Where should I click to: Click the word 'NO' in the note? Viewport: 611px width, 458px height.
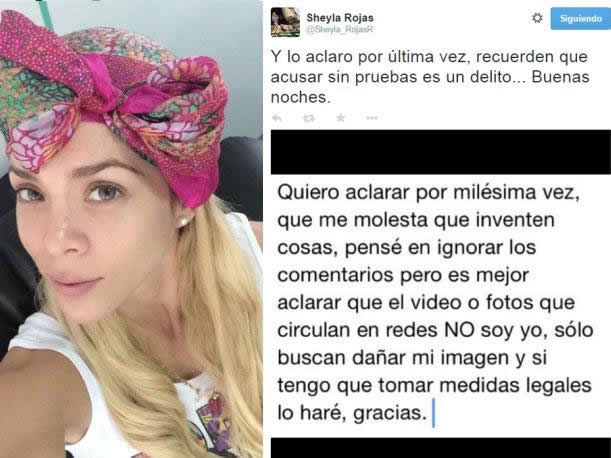tap(459, 330)
